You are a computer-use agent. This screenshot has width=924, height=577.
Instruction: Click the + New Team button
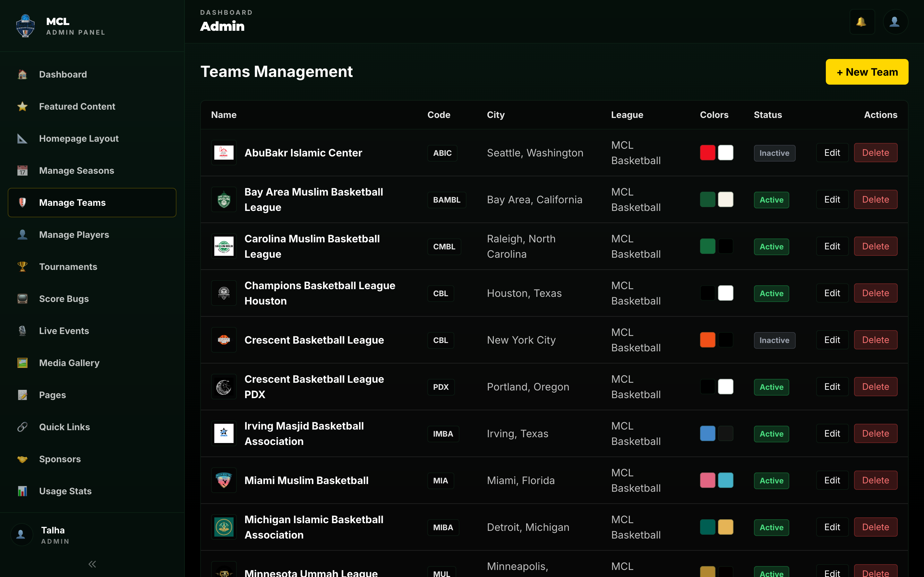click(x=867, y=72)
